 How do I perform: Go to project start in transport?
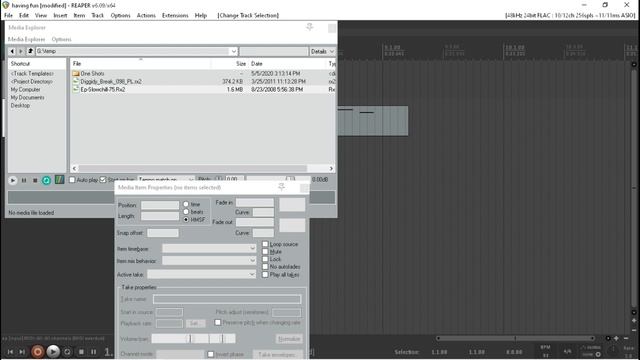tap(11, 351)
